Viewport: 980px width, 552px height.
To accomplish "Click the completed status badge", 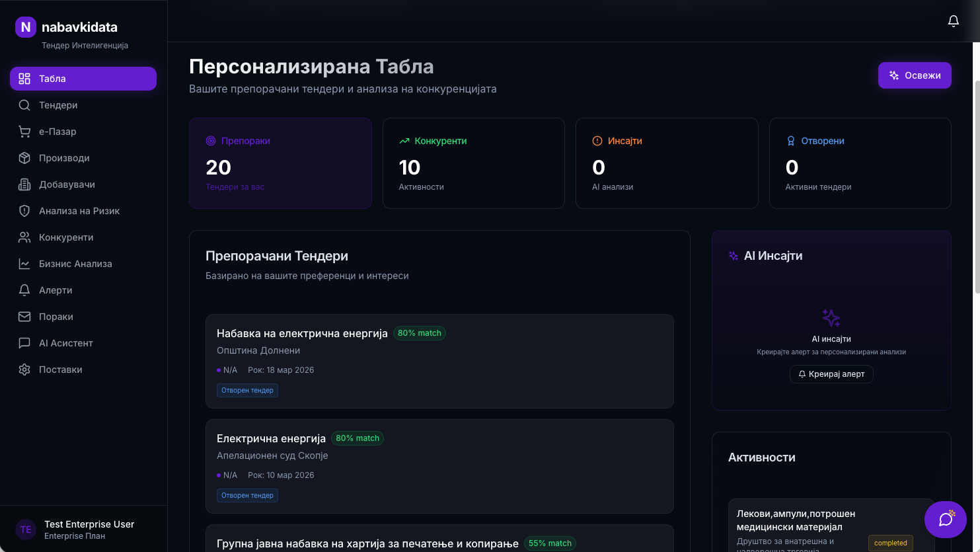I will coord(890,543).
